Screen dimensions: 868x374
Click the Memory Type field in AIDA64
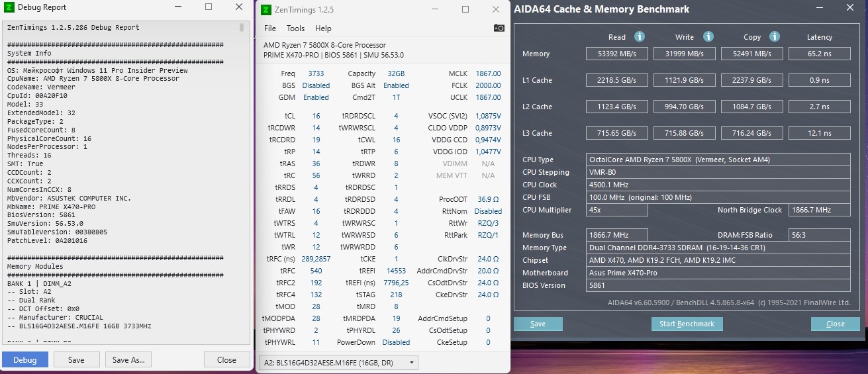pos(718,248)
